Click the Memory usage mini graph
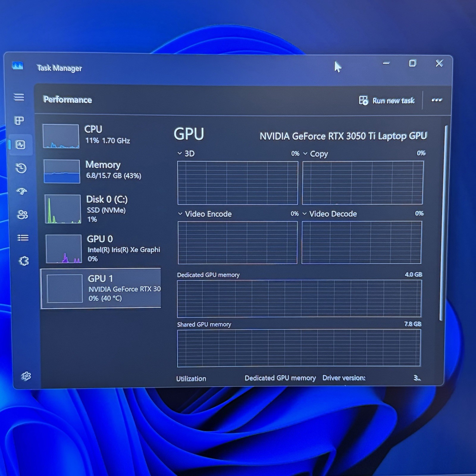The width and height of the screenshot is (476, 476). tap(62, 171)
